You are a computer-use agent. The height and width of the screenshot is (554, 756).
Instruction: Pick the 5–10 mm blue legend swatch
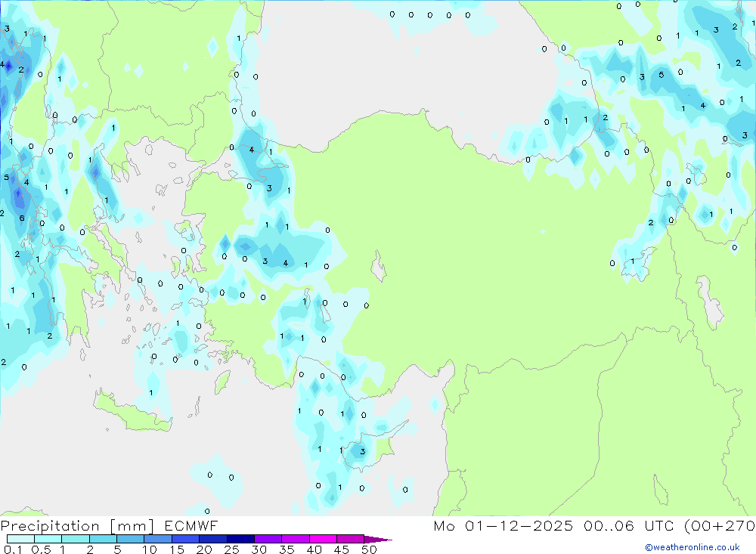point(130,539)
